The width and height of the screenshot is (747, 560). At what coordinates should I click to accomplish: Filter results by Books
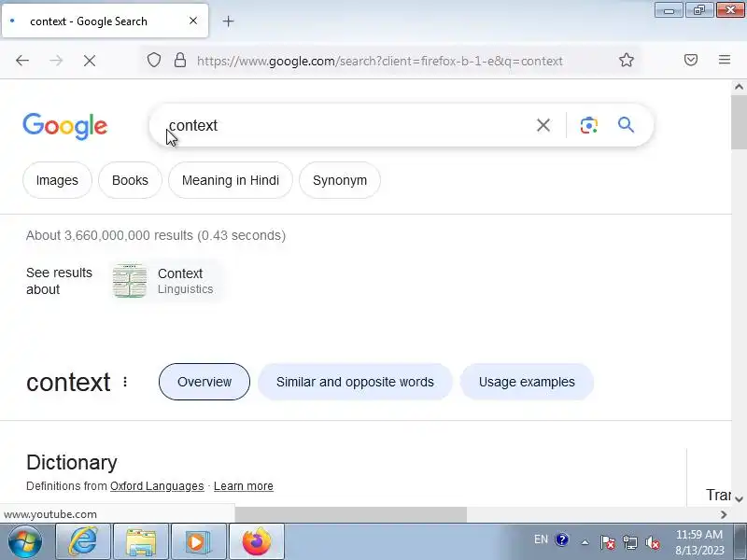130,180
